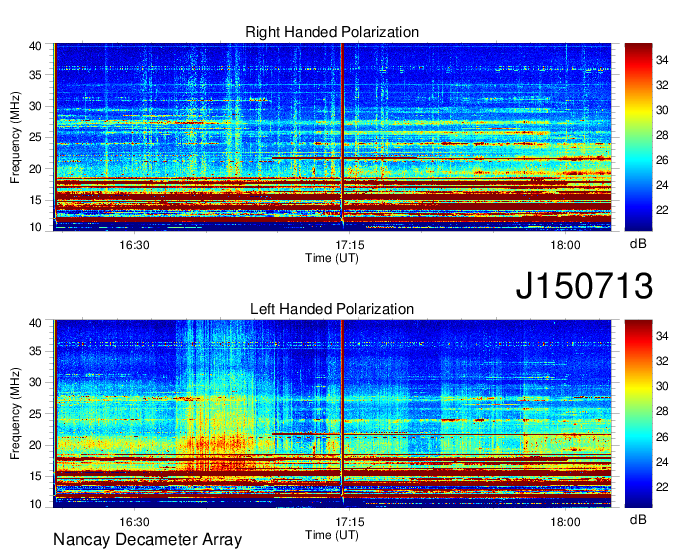Click the 22 dB tick on Left Handed color bar
The width and height of the screenshot is (680, 552).
[662, 487]
